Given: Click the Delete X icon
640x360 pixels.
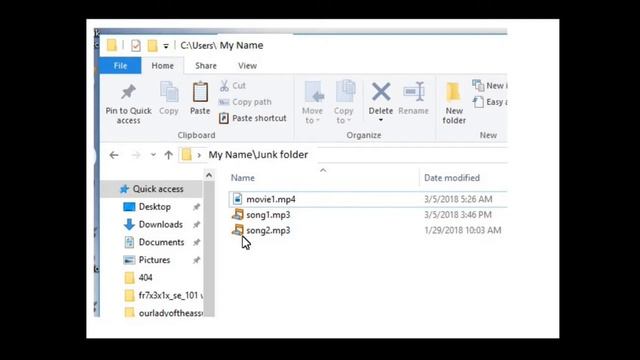Looking at the screenshot, I should 381,91.
